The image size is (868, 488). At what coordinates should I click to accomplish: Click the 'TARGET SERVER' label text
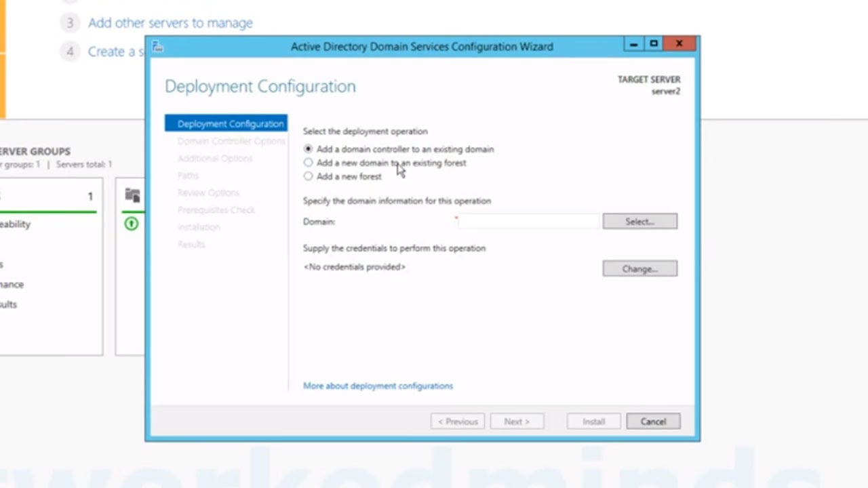(x=649, y=80)
